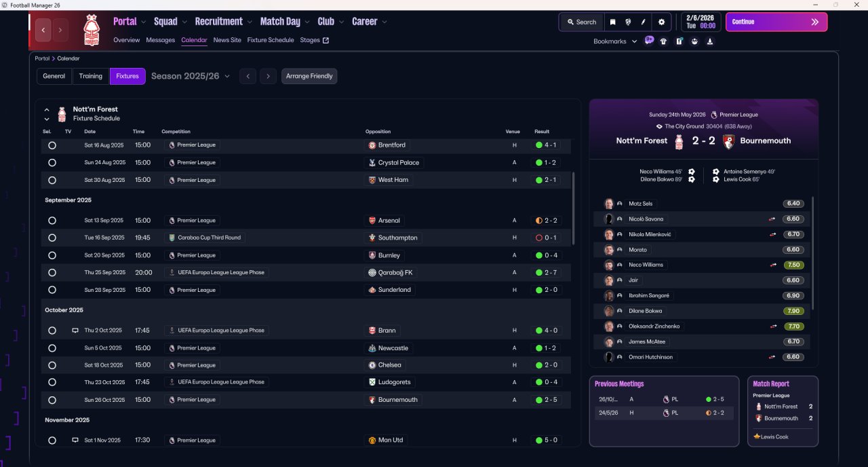
Task: Open the bookmark icon in top toolbar
Action: pos(612,22)
